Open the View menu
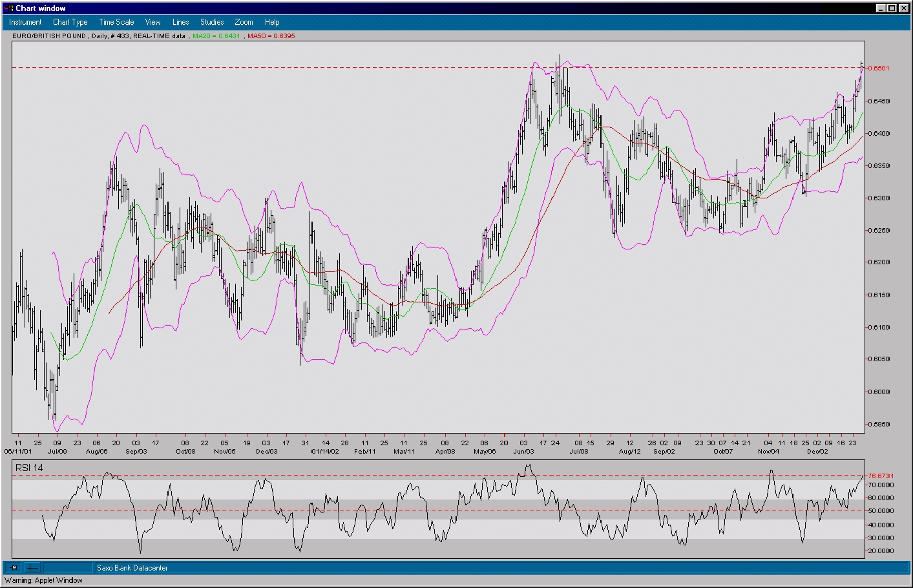Screen dimensions: 913x588 point(152,22)
